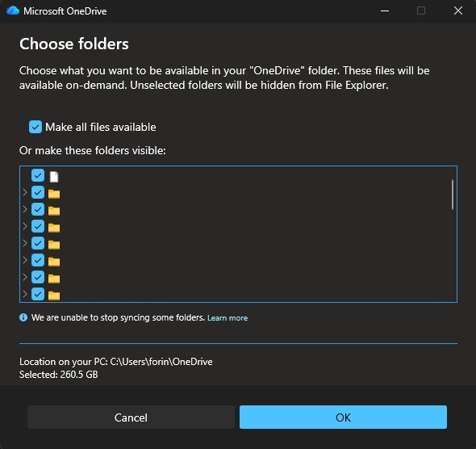The width and height of the screenshot is (476, 449).
Task: Expand the first folder with its chevron
Action: pyautogui.click(x=25, y=192)
